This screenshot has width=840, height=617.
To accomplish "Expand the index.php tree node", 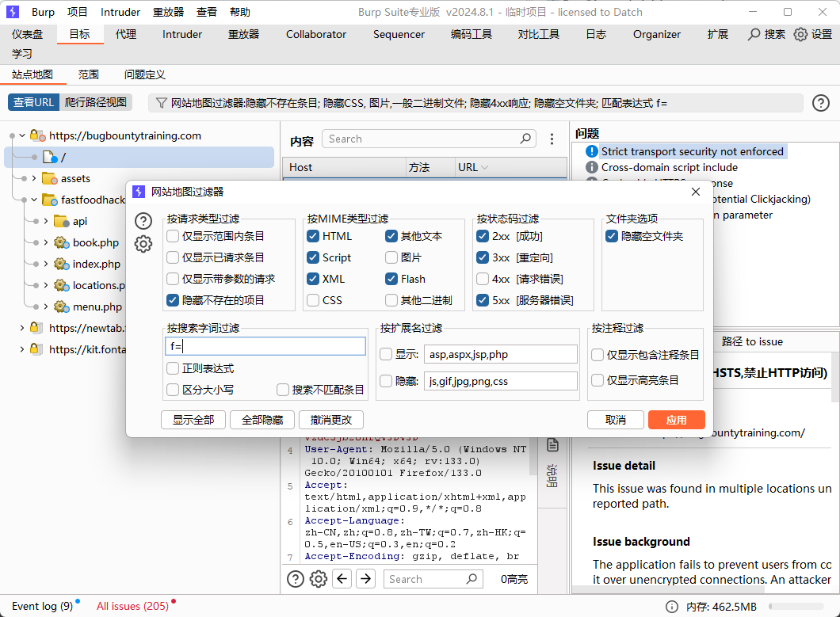I will point(45,264).
